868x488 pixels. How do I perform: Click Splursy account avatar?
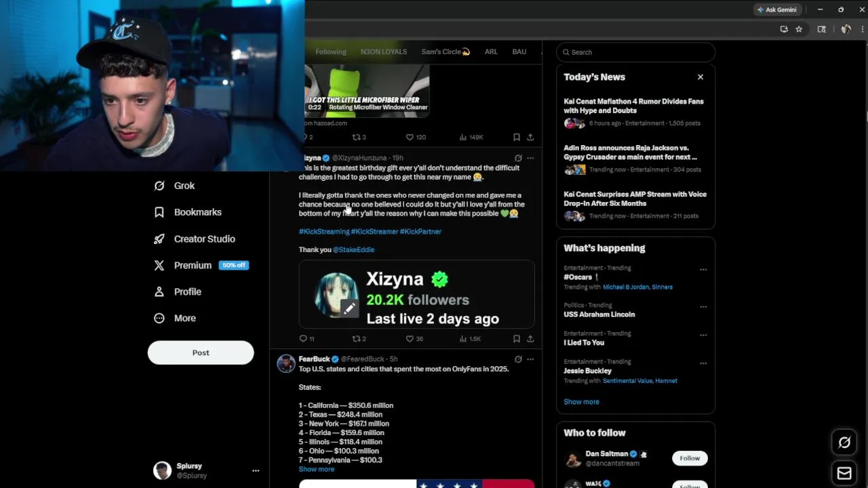(x=162, y=470)
